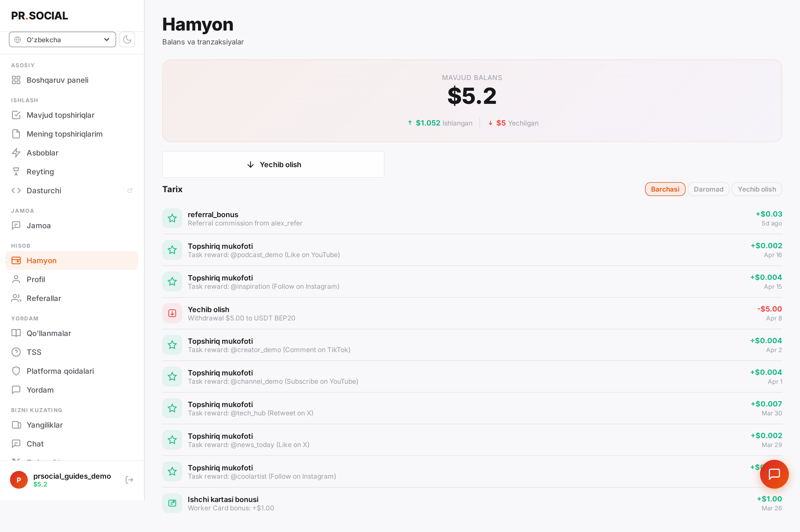Click the $1.052 Ishlangan earned stat
Viewport: 800px width, 532px height.
pos(440,123)
